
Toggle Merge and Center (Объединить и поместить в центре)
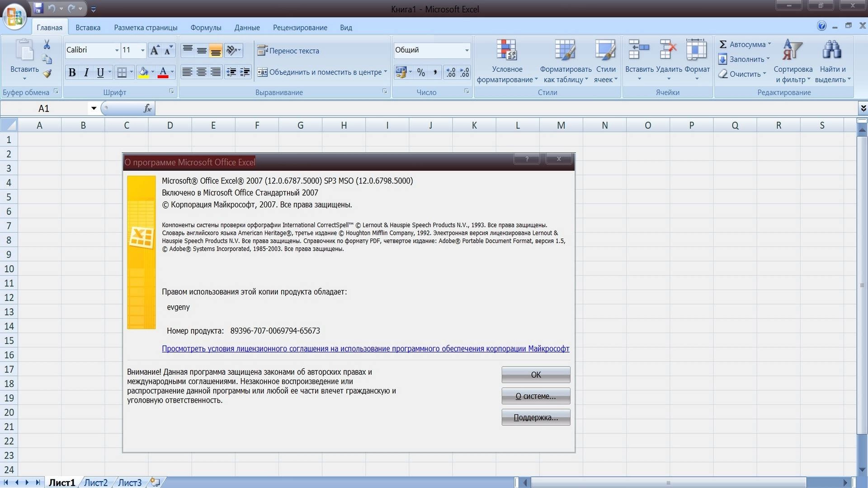319,72
